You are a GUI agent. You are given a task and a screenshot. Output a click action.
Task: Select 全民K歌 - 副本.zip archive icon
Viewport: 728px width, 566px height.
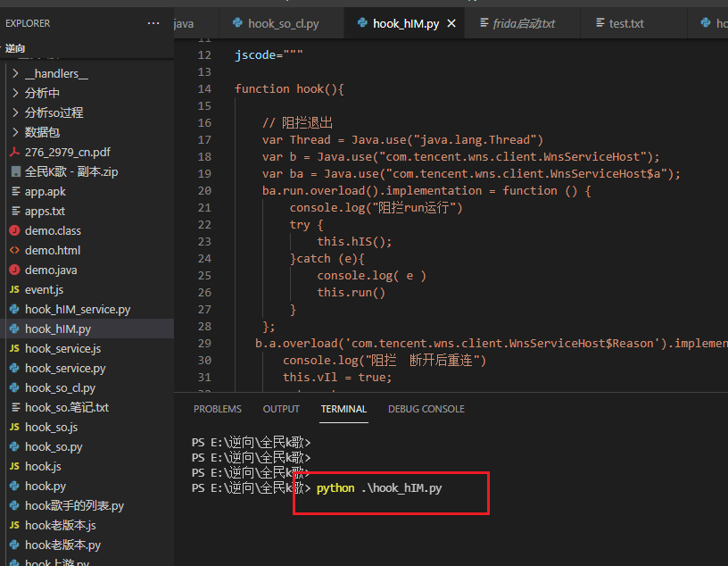click(15, 171)
